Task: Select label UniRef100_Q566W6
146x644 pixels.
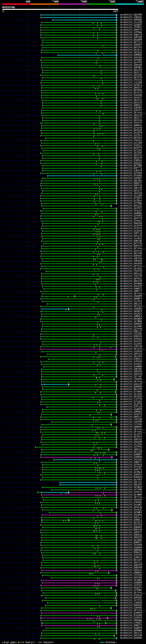Action: coord(131,620)
